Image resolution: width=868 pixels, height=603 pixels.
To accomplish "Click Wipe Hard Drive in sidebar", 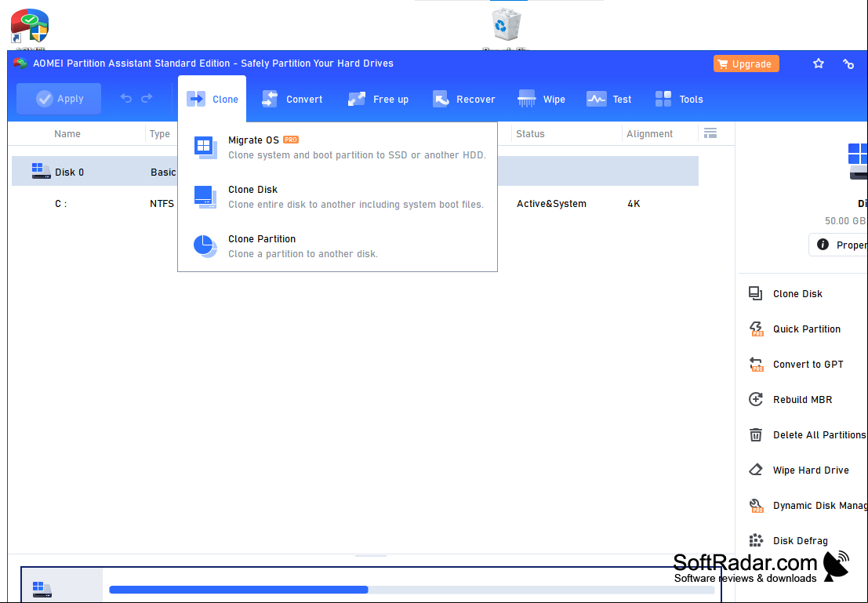I will click(811, 470).
